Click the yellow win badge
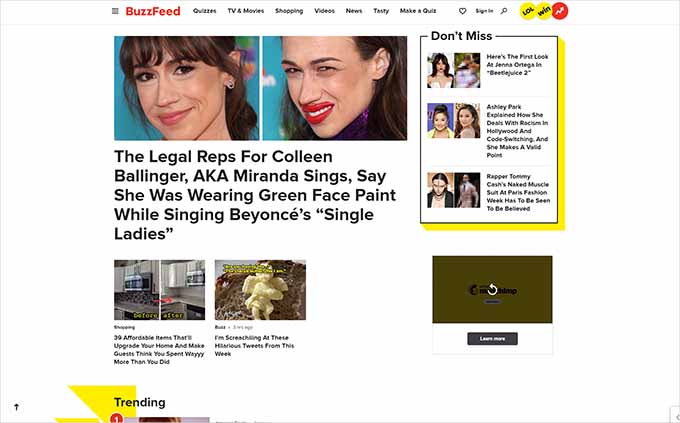The width and height of the screenshot is (680, 423). pyautogui.click(x=544, y=11)
